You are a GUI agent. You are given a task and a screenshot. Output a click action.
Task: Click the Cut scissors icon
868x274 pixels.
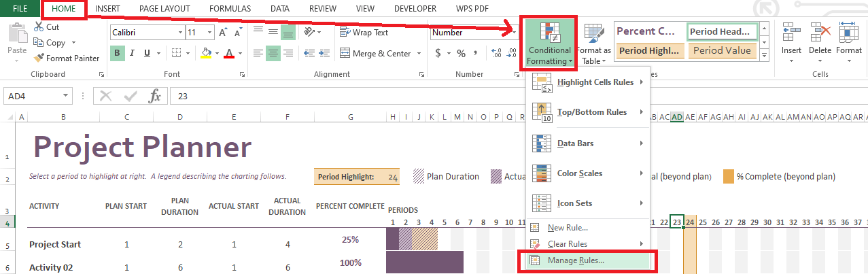(x=39, y=27)
